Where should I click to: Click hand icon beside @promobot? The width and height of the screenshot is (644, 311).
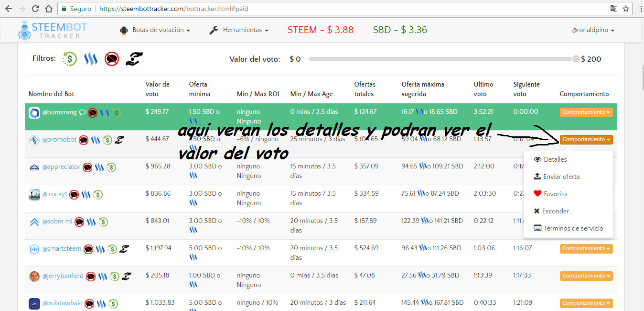(119, 140)
